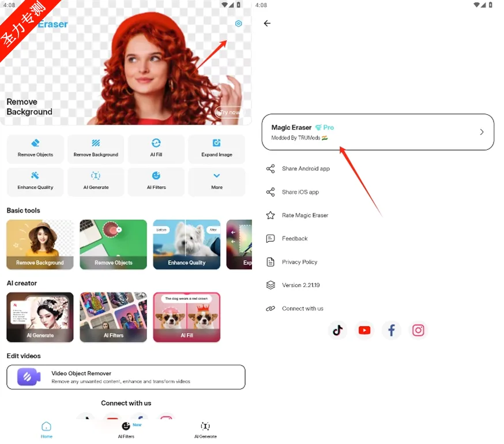Tap Try now on Remove Background banner

tap(229, 112)
